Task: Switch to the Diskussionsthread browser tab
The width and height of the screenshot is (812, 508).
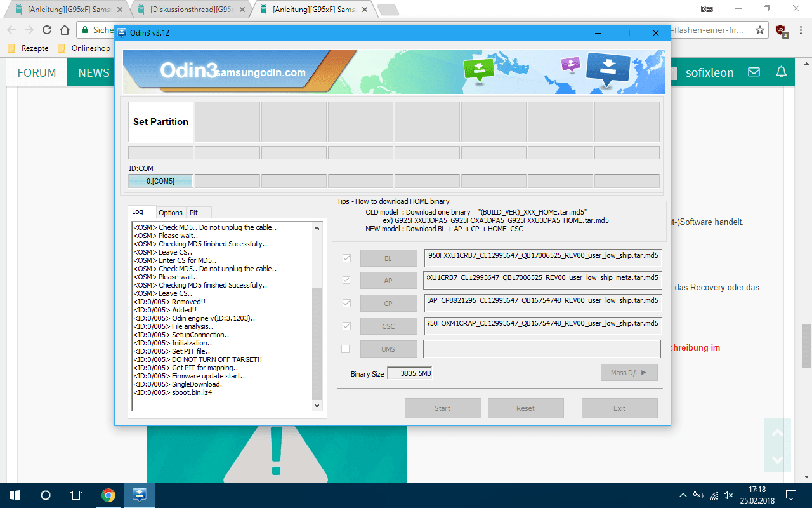Action: click(x=192, y=10)
